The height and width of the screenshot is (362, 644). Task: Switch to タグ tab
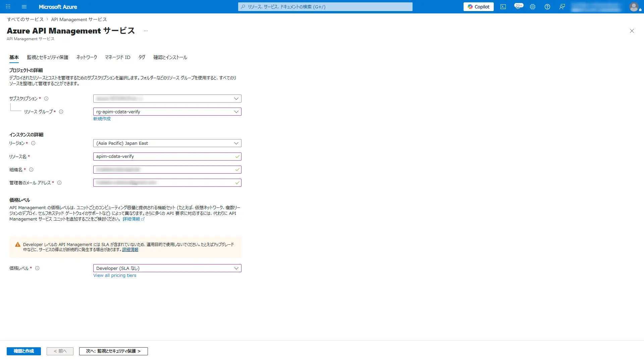(142, 57)
